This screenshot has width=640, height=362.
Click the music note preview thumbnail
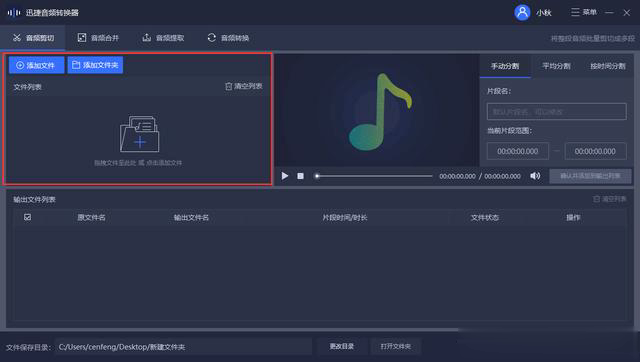point(380,111)
